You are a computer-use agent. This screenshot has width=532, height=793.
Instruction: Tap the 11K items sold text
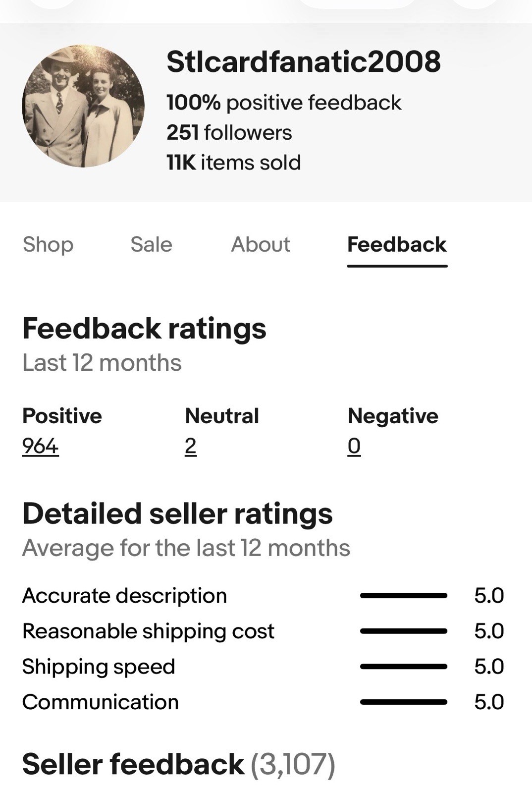point(234,162)
